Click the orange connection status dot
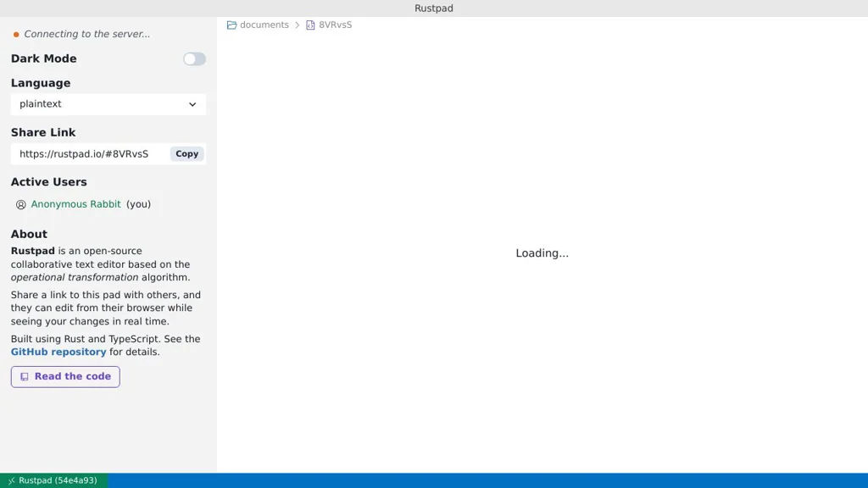 16,34
